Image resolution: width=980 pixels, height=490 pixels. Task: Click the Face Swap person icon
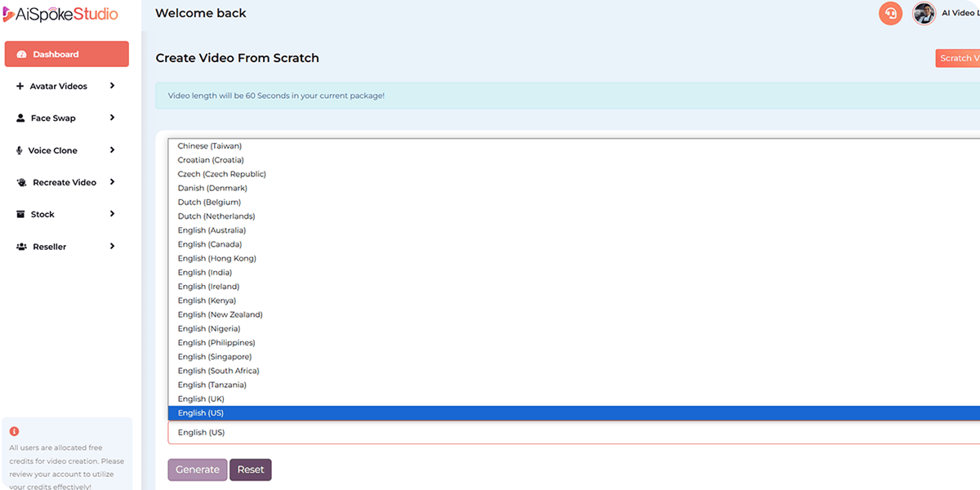coord(20,118)
